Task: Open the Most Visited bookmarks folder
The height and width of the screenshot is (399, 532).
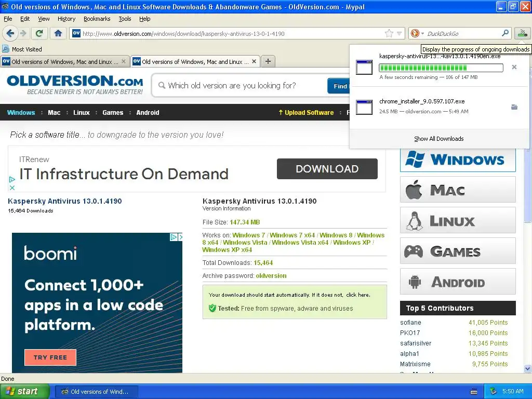Action: click(22, 49)
